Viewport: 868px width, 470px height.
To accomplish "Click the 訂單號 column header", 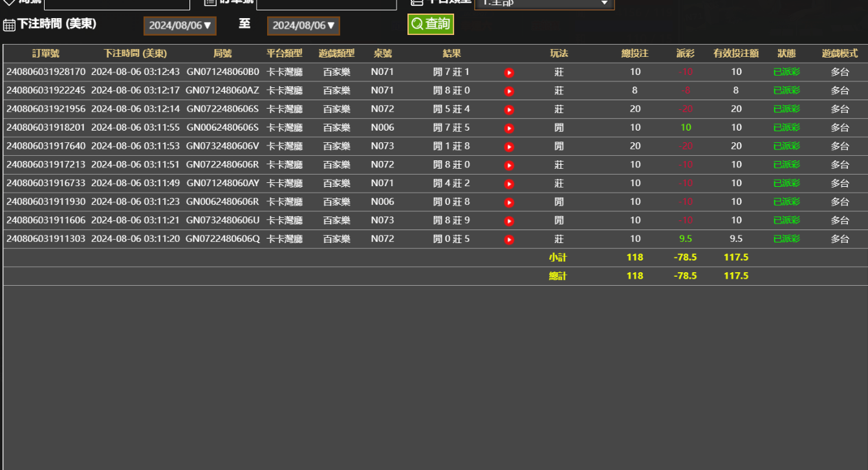I will [46, 54].
